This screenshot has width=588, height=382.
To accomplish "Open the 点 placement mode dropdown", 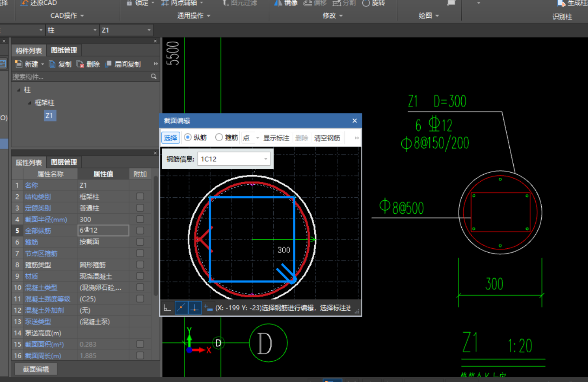I will point(257,138).
